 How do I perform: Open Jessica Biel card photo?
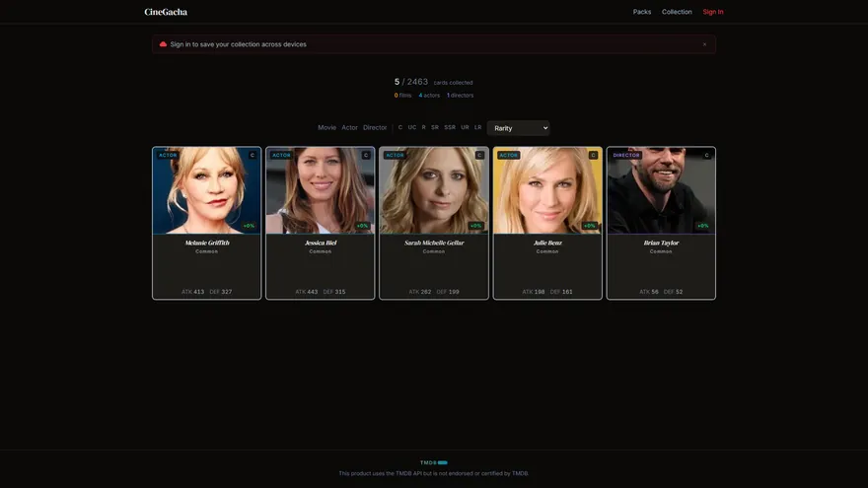(320, 190)
